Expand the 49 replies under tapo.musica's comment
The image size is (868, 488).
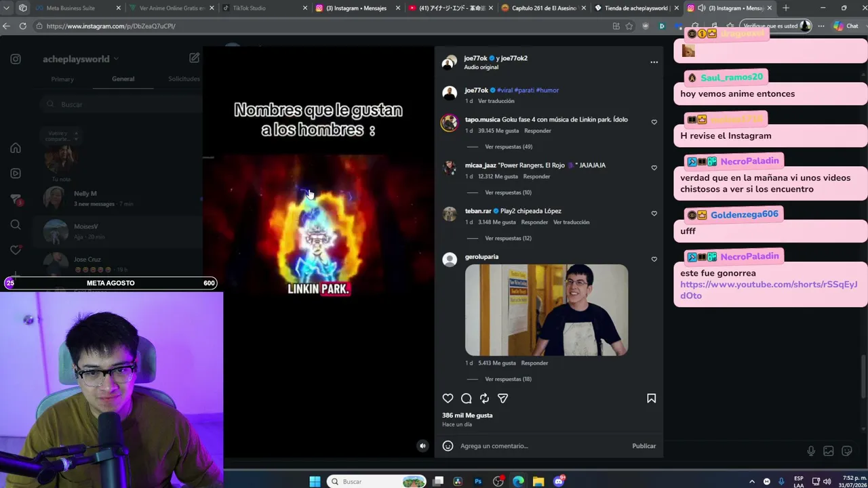tap(509, 146)
